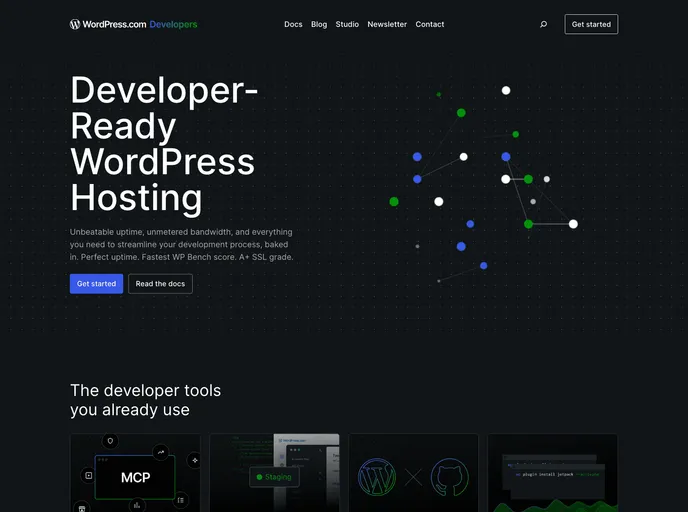Go to the Blog page
688x512 pixels.
coord(319,24)
